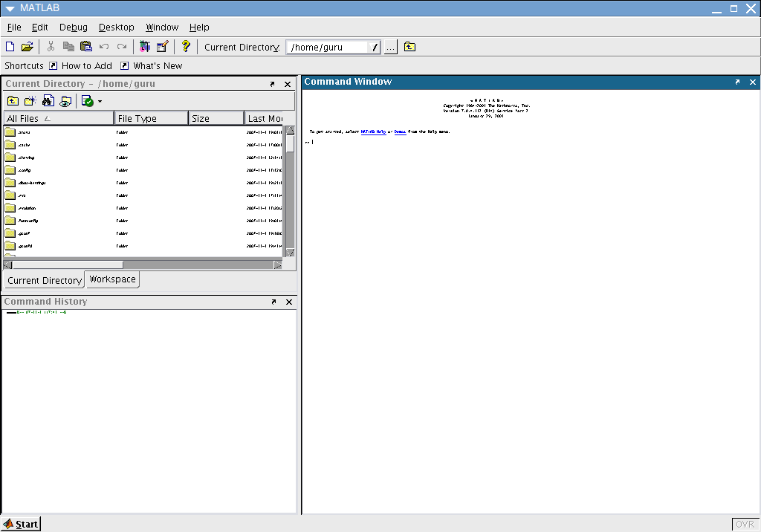Click the OVR indicator in status bar

click(745, 525)
